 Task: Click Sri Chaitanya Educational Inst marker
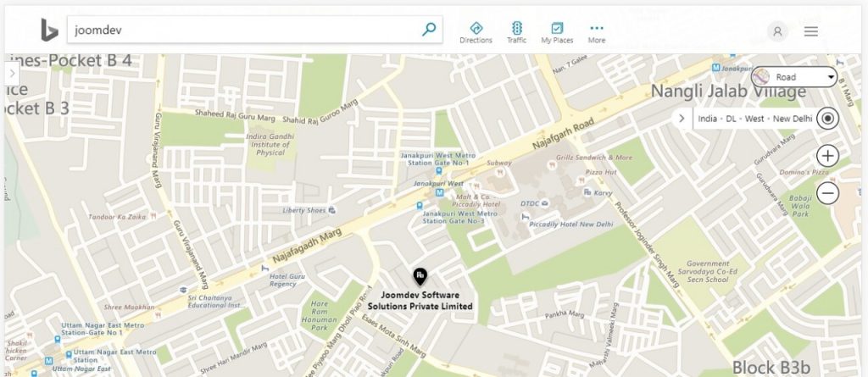click(x=183, y=290)
